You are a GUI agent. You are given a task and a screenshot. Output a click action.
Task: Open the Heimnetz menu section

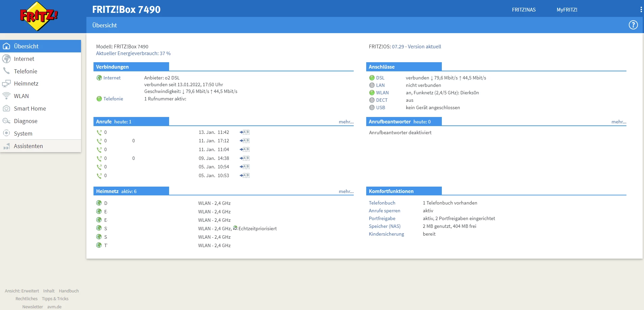tap(41, 84)
